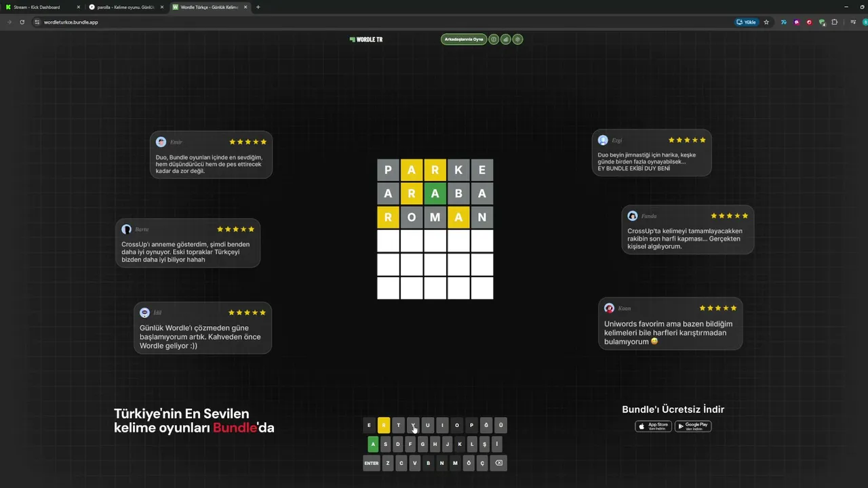
Task: Tap the Ğ key on the keyboard
Action: coord(486,426)
